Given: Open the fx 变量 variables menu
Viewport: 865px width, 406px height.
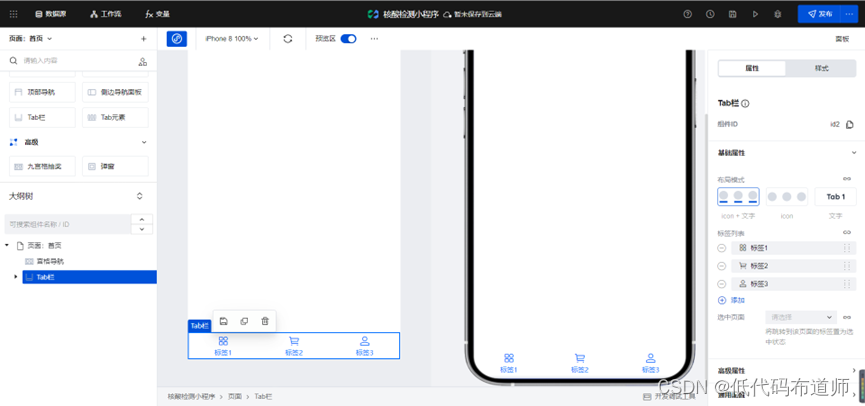Looking at the screenshot, I should point(157,14).
